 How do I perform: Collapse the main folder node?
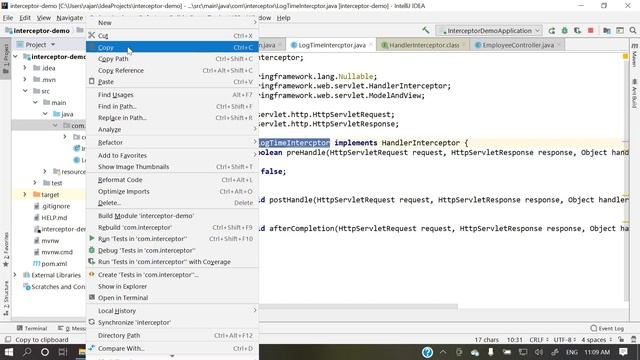click(x=35, y=102)
